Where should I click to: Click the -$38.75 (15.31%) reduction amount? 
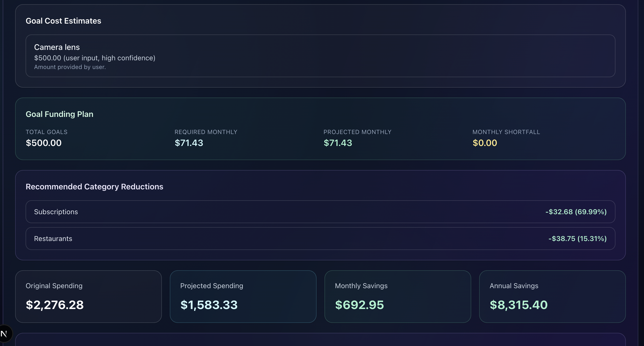(x=577, y=239)
